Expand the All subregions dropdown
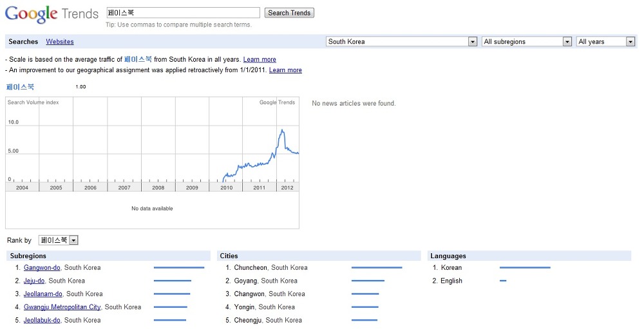 [x=527, y=41]
